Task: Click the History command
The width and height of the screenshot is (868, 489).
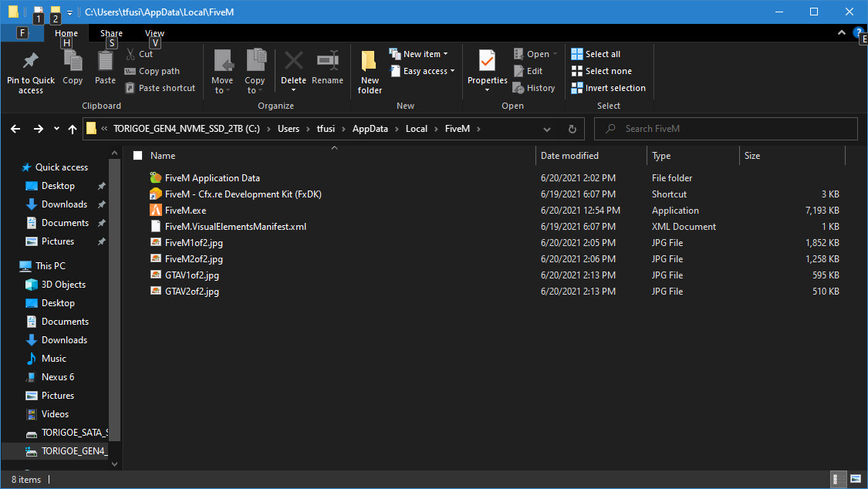Action: [534, 88]
